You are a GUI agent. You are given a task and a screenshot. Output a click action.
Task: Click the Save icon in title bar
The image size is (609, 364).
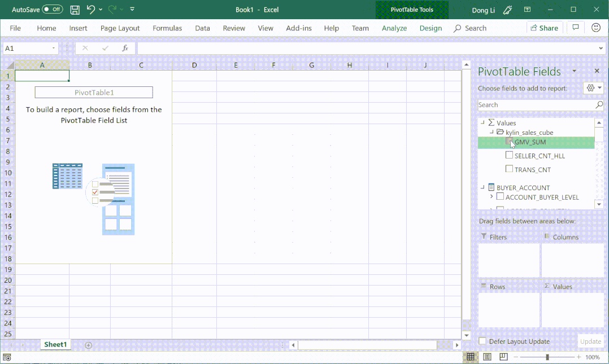tap(75, 10)
